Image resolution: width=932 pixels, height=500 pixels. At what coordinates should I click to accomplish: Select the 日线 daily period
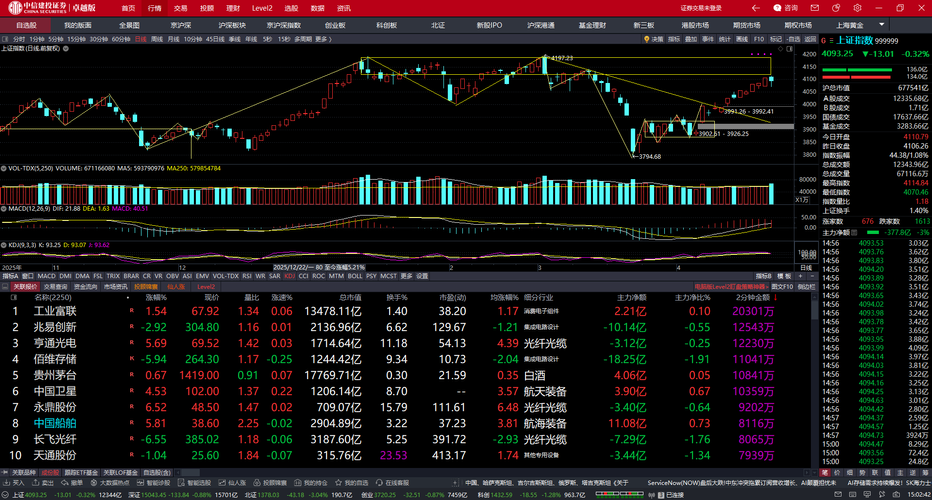(140, 39)
